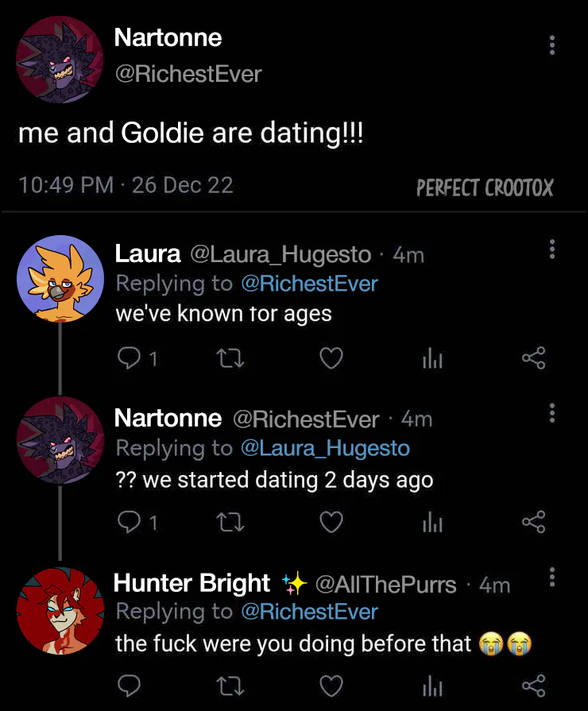The width and height of the screenshot is (588, 711).
Task: Like Laura's reply tweet
Action: tap(331, 360)
